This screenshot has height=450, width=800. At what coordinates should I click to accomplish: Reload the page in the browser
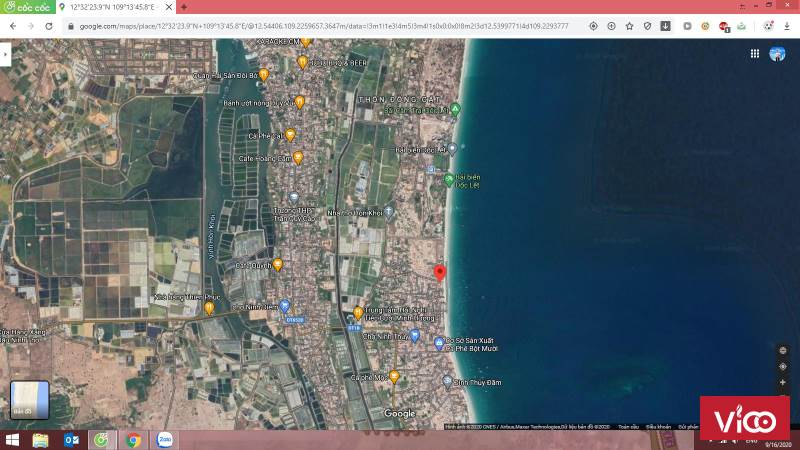coord(48,25)
